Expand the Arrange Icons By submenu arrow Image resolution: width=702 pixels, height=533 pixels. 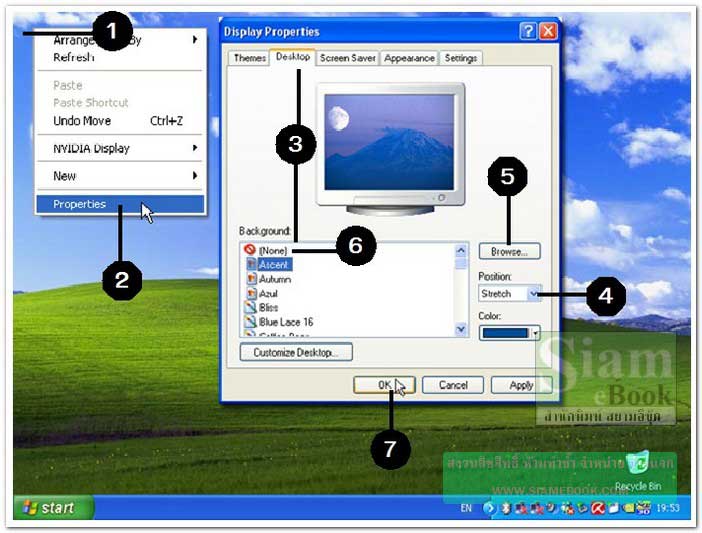point(195,39)
